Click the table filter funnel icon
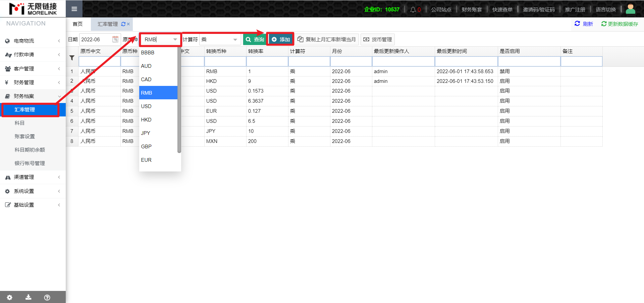 (72, 58)
